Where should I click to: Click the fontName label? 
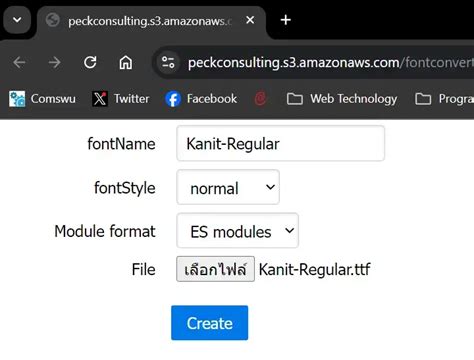click(121, 144)
